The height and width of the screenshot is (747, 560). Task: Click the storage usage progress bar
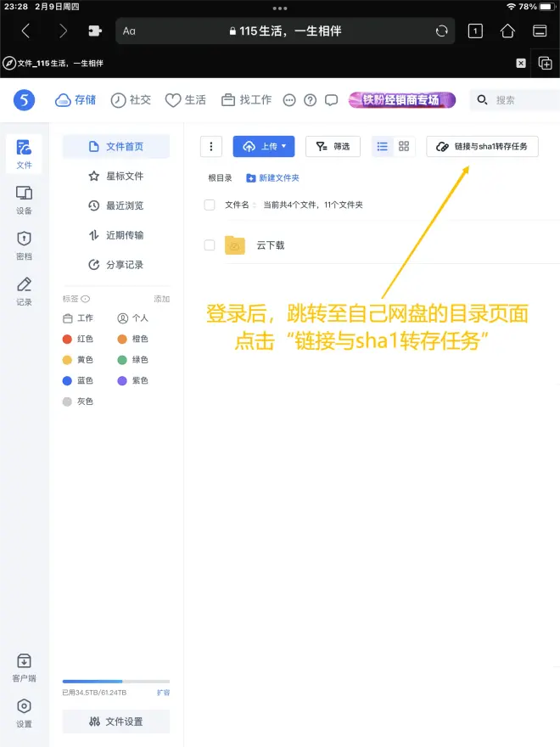(x=116, y=682)
